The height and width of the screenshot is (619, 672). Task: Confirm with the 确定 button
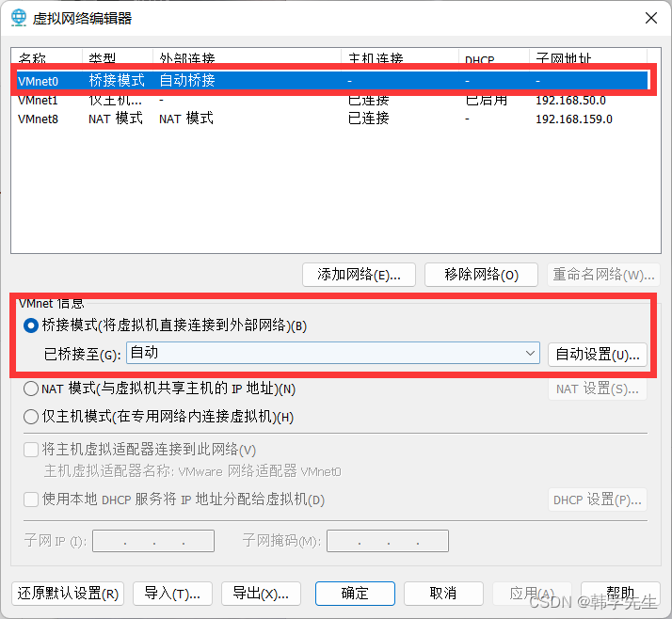point(355,594)
